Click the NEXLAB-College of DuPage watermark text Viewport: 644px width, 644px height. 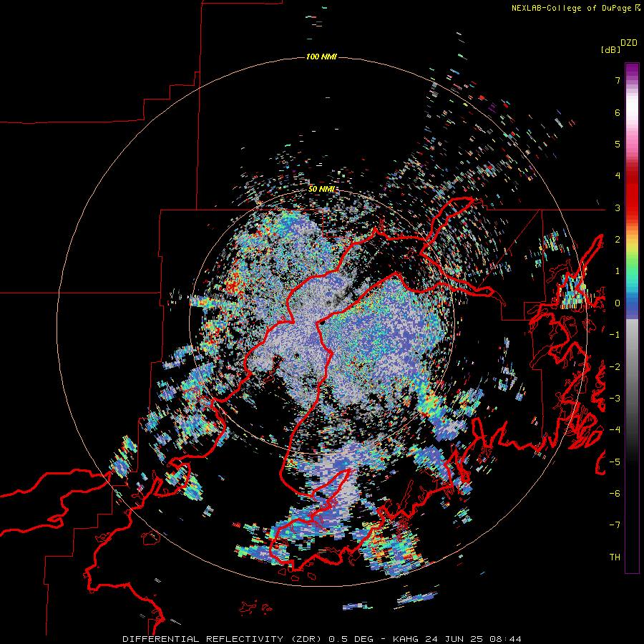(575, 8)
